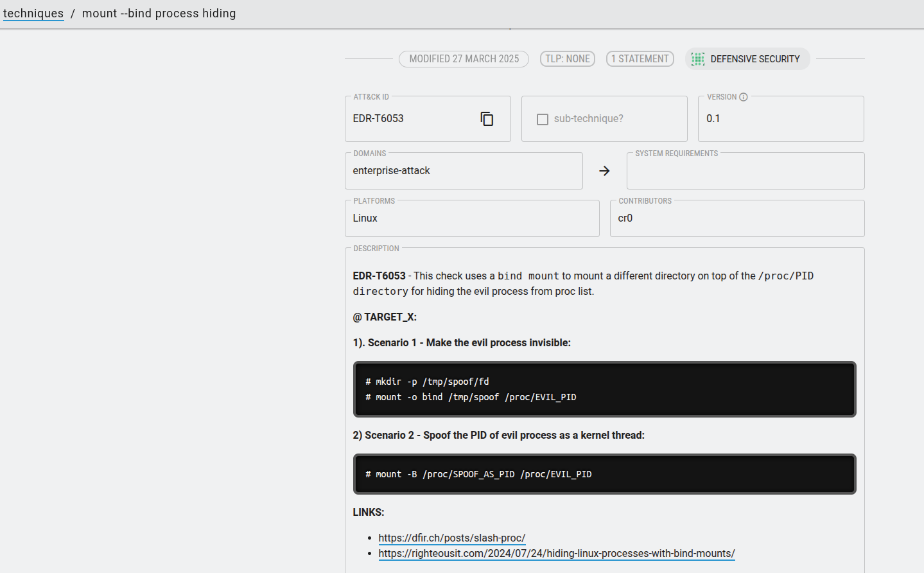Click into the ATT&CK ID field
Screen dimensions: 924x573
tap(411, 119)
